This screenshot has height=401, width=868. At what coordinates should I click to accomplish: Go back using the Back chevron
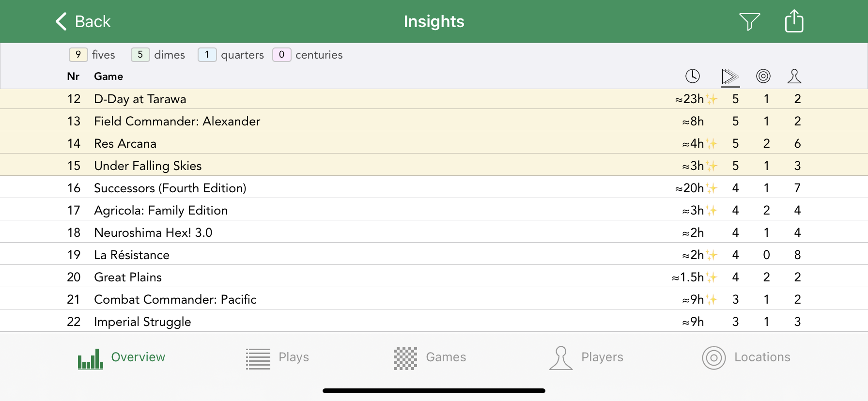[83, 21]
